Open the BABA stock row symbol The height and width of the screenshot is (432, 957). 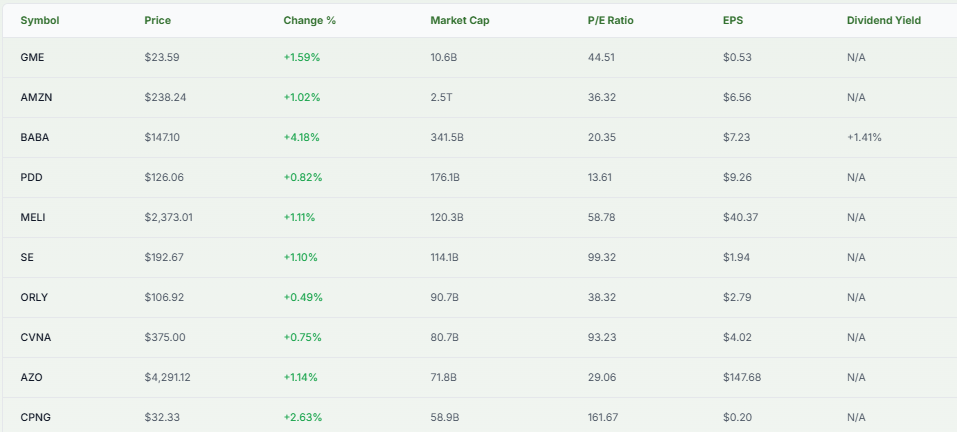click(35, 137)
